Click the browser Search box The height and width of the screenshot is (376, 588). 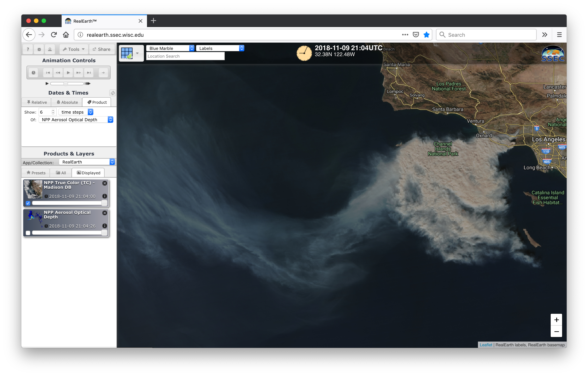pos(486,35)
